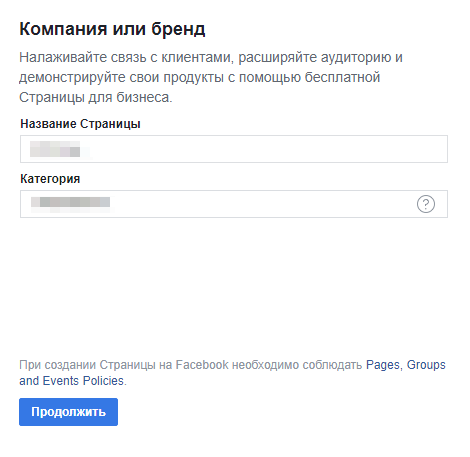This screenshot has height=457, width=470.
Task: Follow the 'and Events Policies' link text
Action: [71, 381]
